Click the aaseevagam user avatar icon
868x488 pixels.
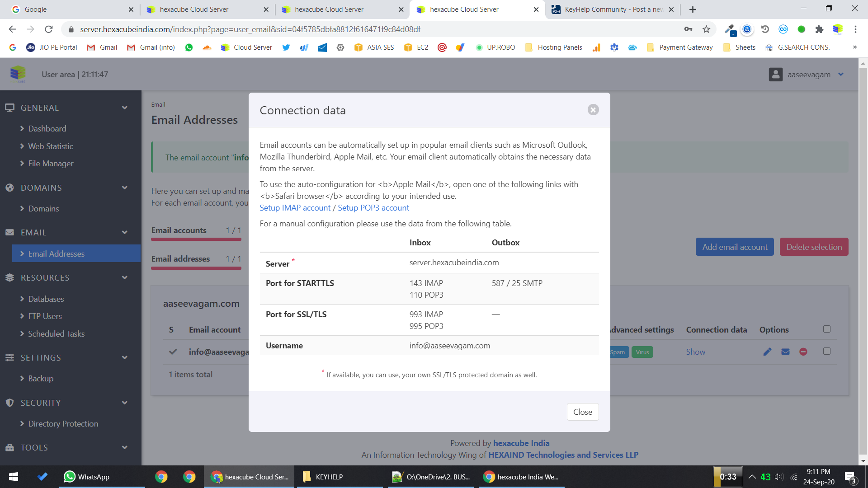pyautogui.click(x=776, y=75)
